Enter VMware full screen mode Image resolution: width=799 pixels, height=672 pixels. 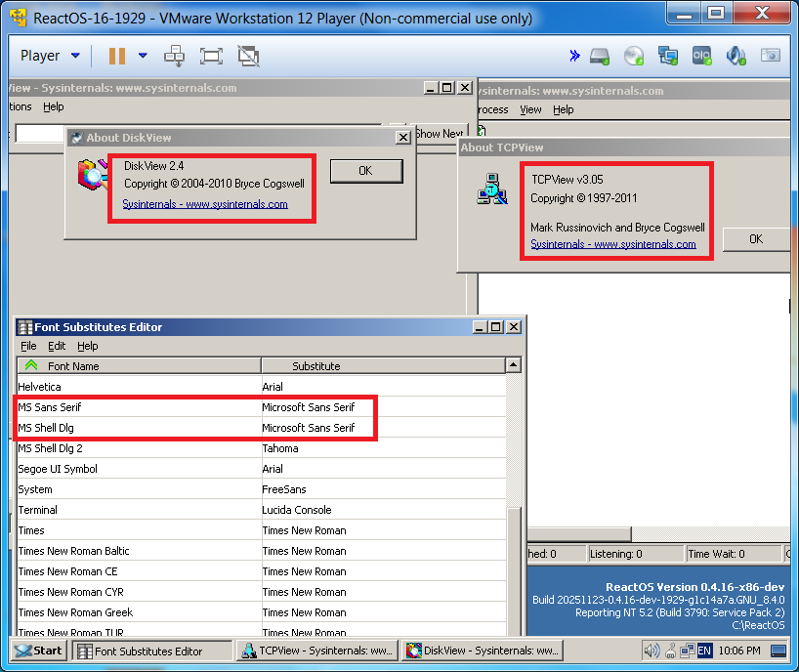[x=211, y=56]
